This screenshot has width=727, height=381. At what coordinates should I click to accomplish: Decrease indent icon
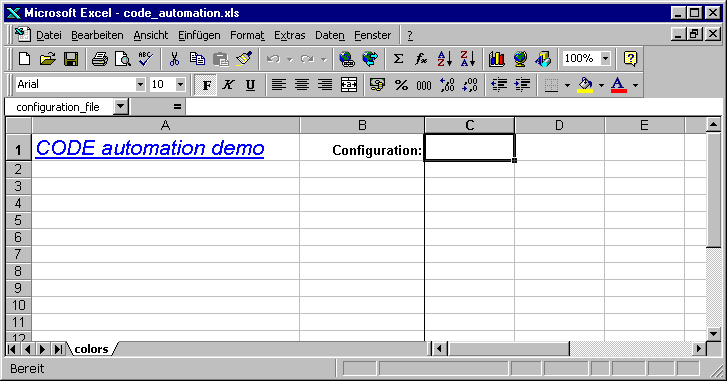point(499,85)
